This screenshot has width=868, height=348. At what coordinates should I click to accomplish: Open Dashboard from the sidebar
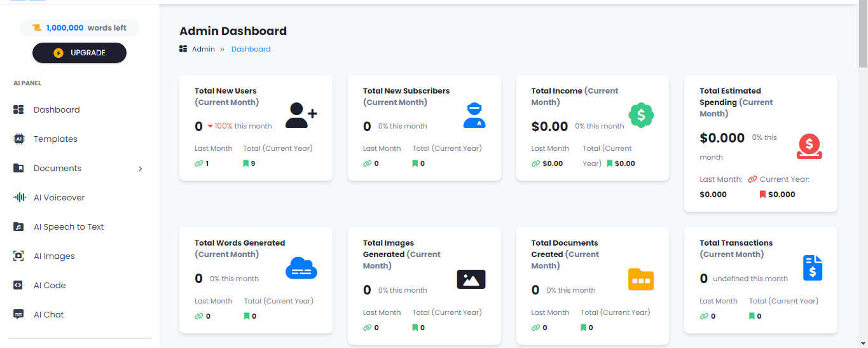pyautogui.click(x=57, y=110)
